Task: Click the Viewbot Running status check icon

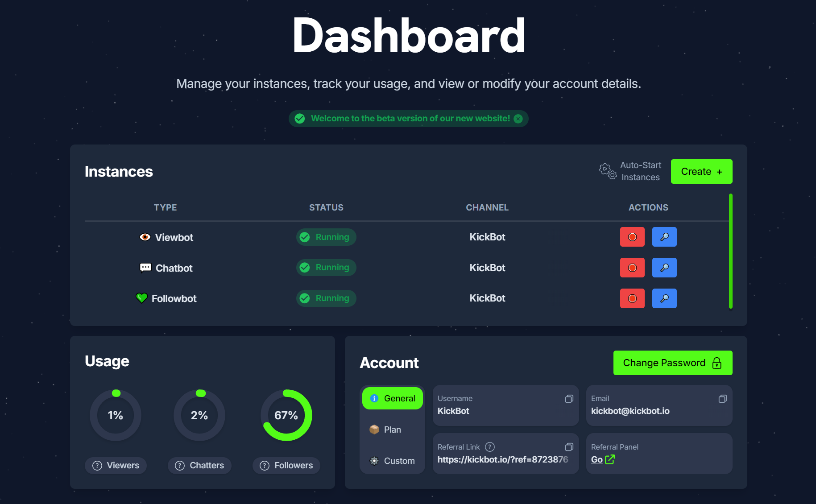Action: pyautogui.click(x=305, y=237)
